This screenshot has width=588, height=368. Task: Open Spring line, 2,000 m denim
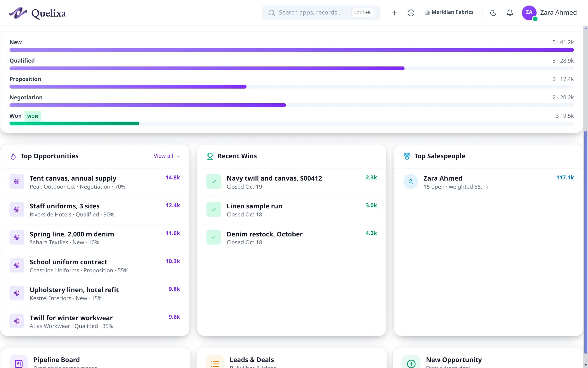95,238
